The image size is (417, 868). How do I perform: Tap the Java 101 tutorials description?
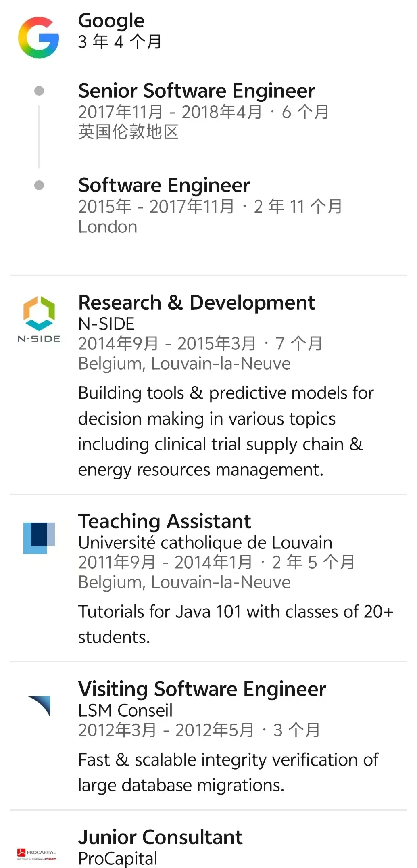tap(236, 624)
